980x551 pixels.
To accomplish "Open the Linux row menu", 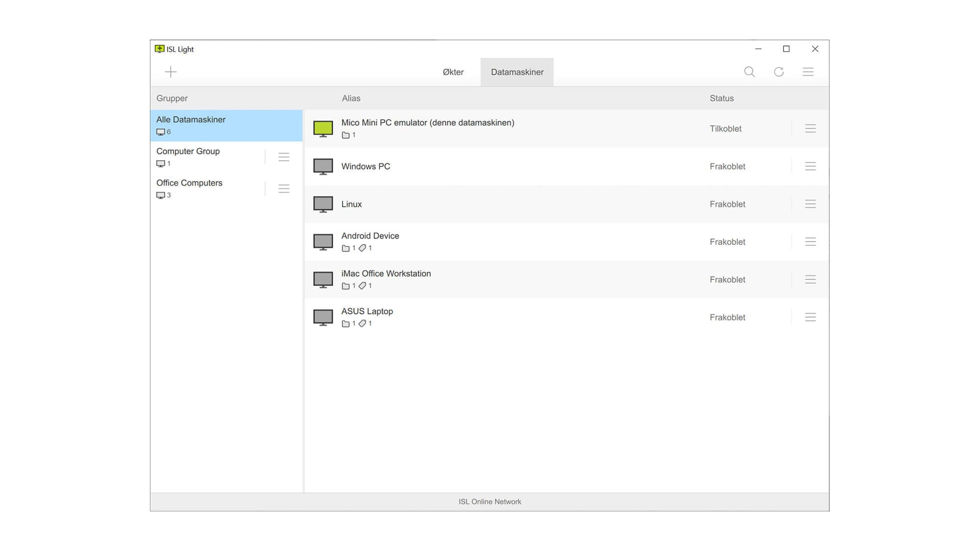I will click(x=810, y=204).
